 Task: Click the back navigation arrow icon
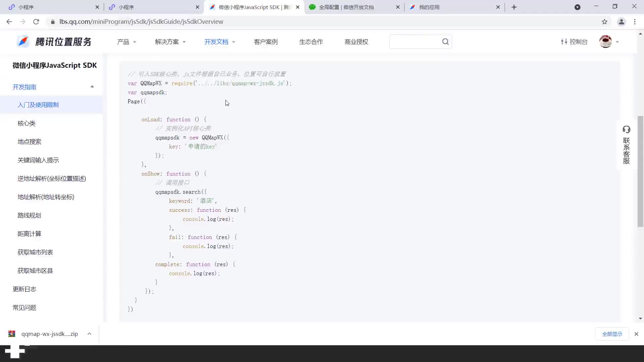coord(9,21)
